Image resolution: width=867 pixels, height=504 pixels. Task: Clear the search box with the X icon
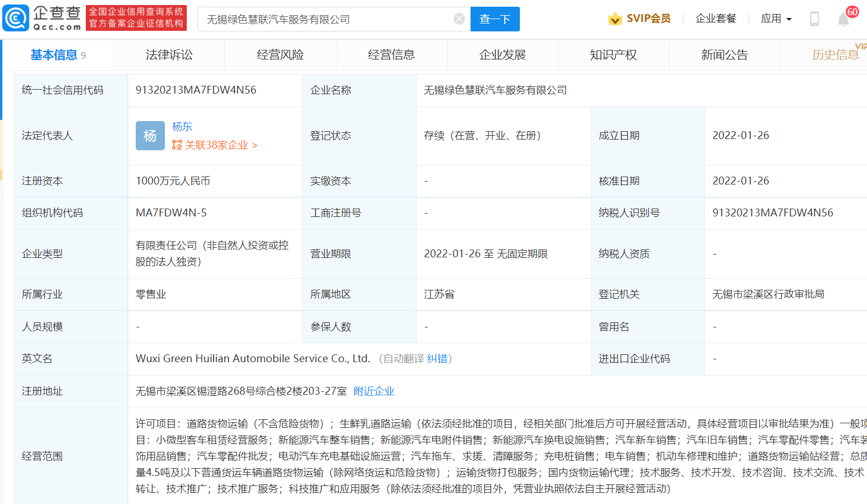coord(459,19)
